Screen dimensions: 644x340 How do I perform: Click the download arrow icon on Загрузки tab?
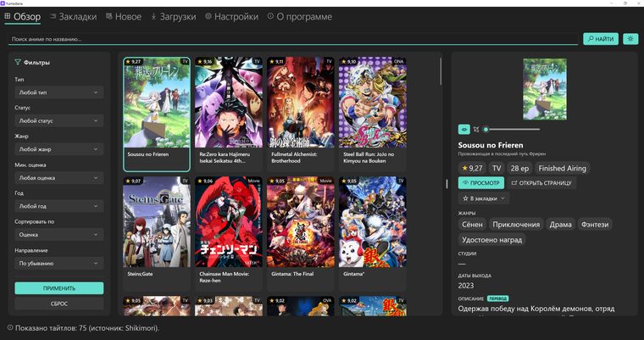(x=153, y=16)
